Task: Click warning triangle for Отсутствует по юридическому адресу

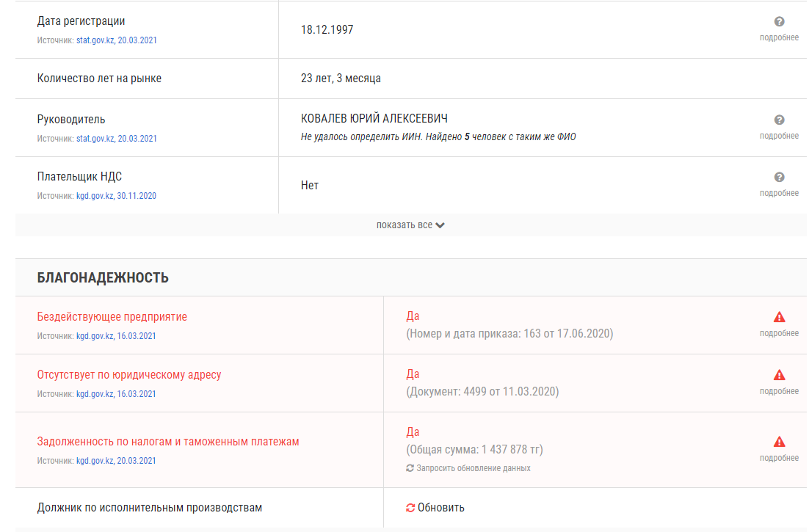Action: tap(779, 375)
